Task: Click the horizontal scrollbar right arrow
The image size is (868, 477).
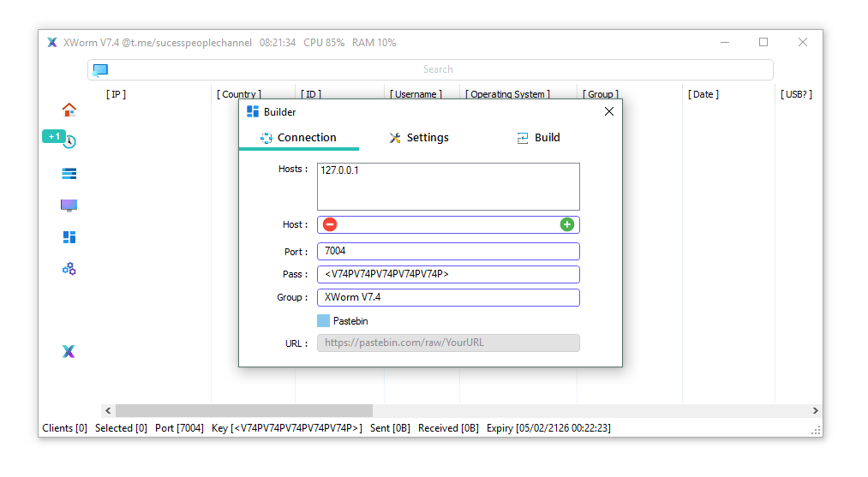Action: tap(815, 411)
